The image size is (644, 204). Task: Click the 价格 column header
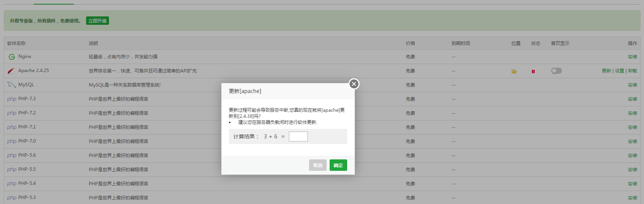tap(410, 43)
